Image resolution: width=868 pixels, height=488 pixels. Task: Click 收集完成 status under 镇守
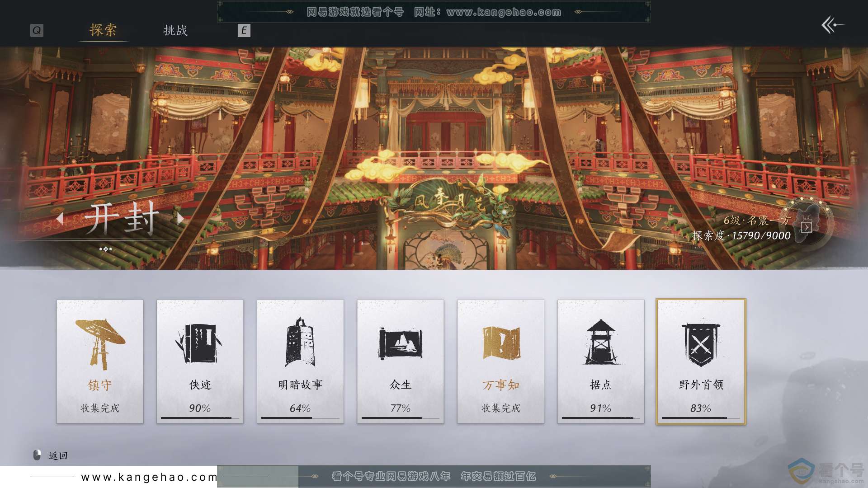coord(100,408)
